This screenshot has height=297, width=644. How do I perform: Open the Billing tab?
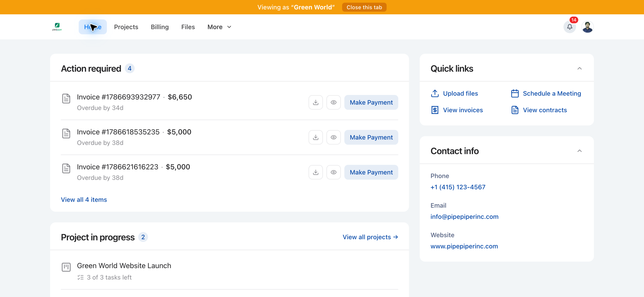point(160,27)
